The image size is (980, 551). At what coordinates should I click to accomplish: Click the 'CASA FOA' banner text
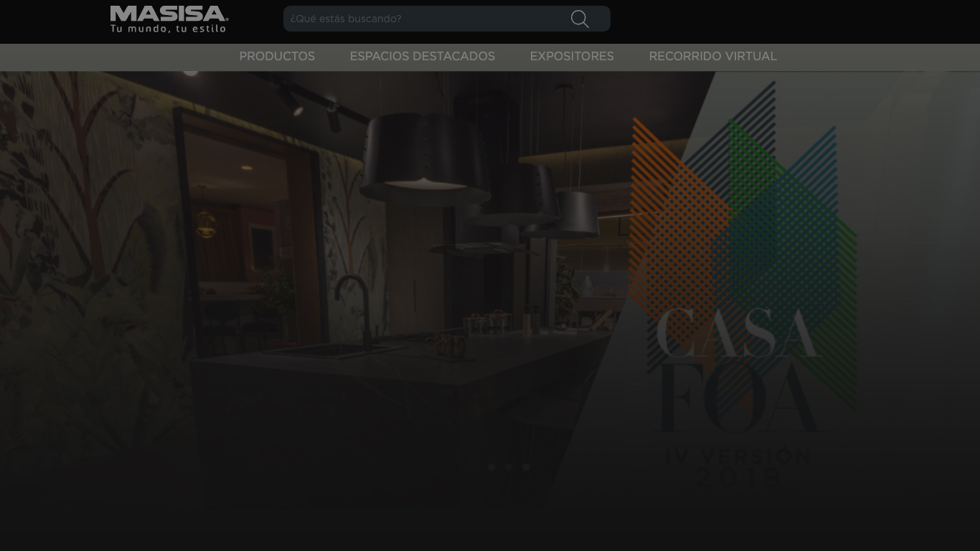739,369
